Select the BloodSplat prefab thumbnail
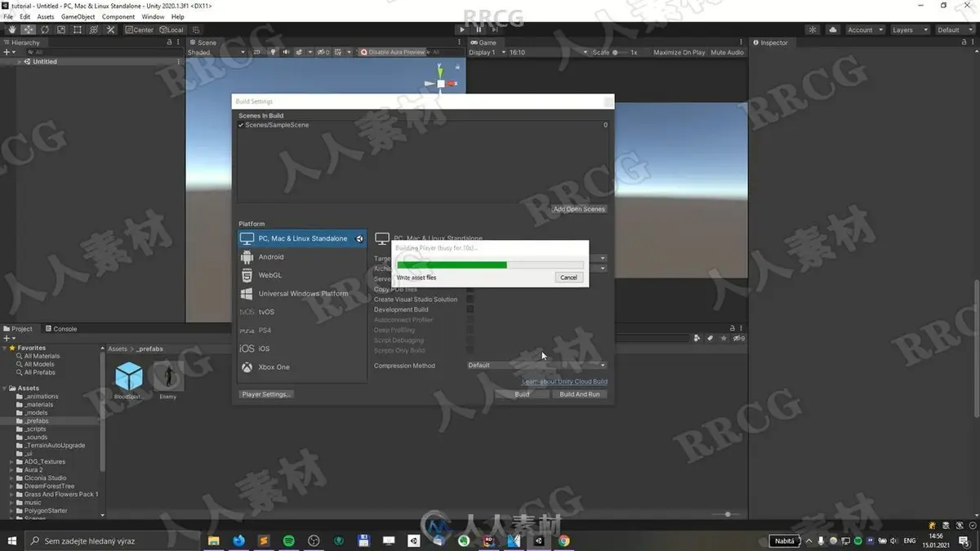 pyautogui.click(x=128, y=377)
